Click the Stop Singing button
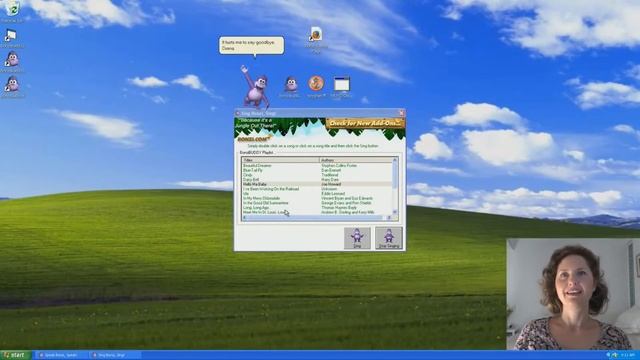The image size is (640, 360). coord(389,238)
